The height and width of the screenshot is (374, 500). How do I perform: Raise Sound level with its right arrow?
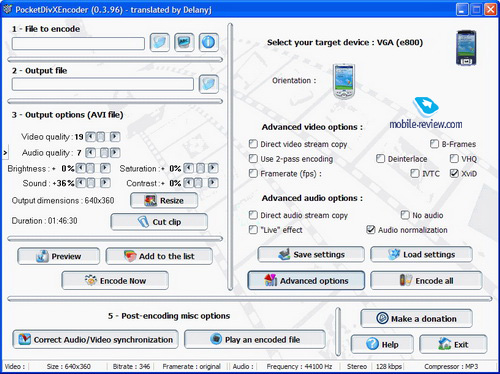(105, 183)
